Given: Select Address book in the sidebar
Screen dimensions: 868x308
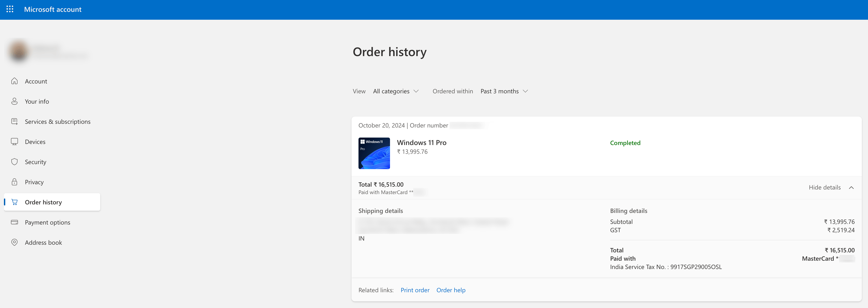Looking at the screenshot, I should [44, 243].
